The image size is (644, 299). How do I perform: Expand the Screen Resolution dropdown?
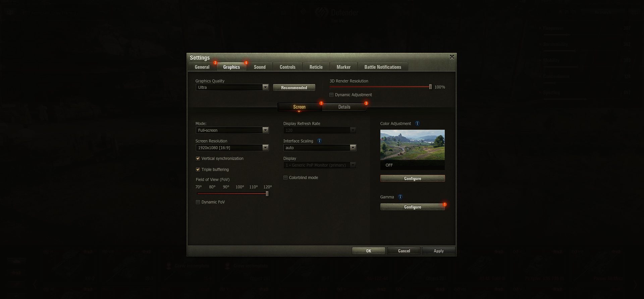(x=232, y=148)
